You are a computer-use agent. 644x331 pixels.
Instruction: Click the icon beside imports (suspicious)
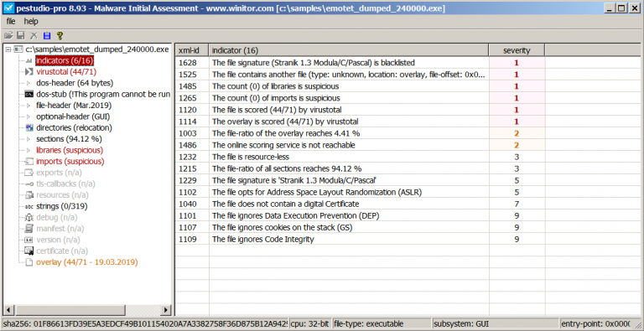pos(29,162)
